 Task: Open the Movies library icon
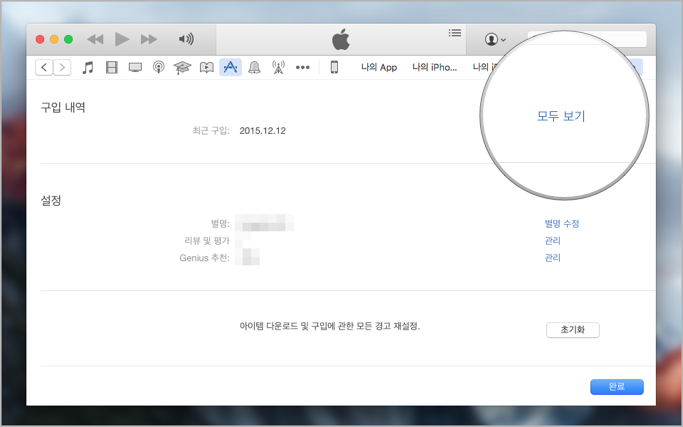coord(112,68)
